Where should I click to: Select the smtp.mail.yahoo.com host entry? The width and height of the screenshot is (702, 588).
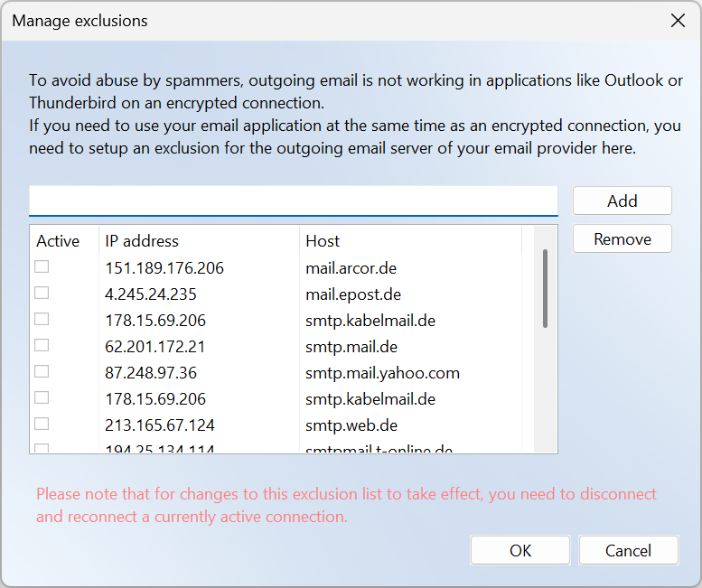coord(382,373)
